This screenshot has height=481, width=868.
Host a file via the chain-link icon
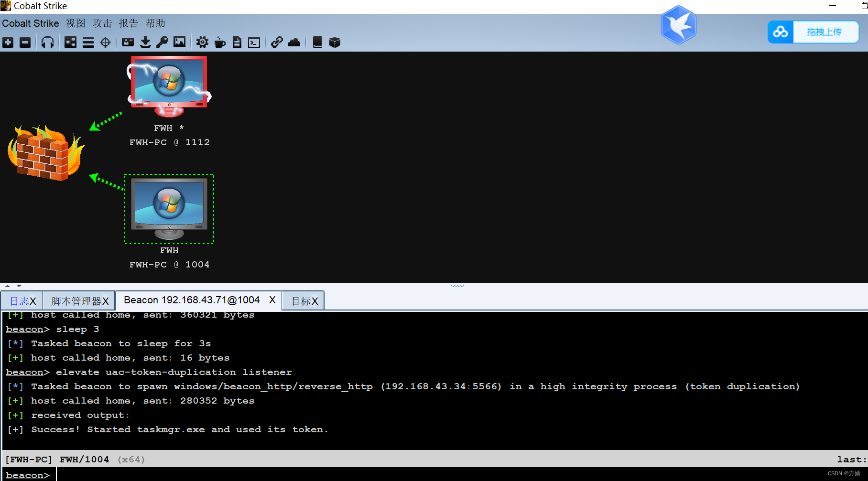[277, 43]
